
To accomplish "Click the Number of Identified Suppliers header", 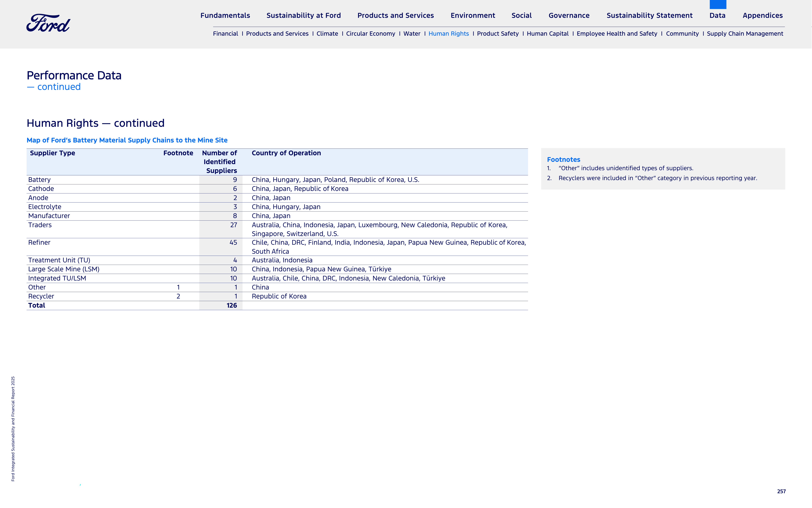I will click(220, 162).
